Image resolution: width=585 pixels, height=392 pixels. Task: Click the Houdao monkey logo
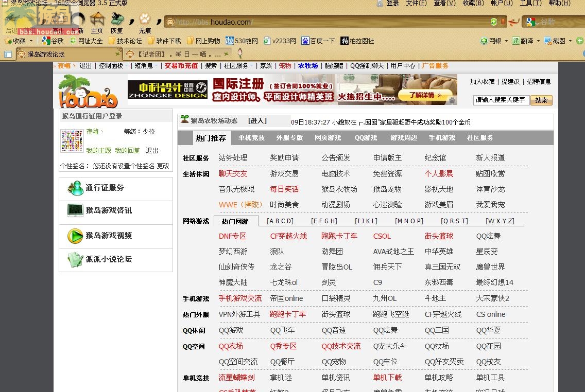click(88, 91)
